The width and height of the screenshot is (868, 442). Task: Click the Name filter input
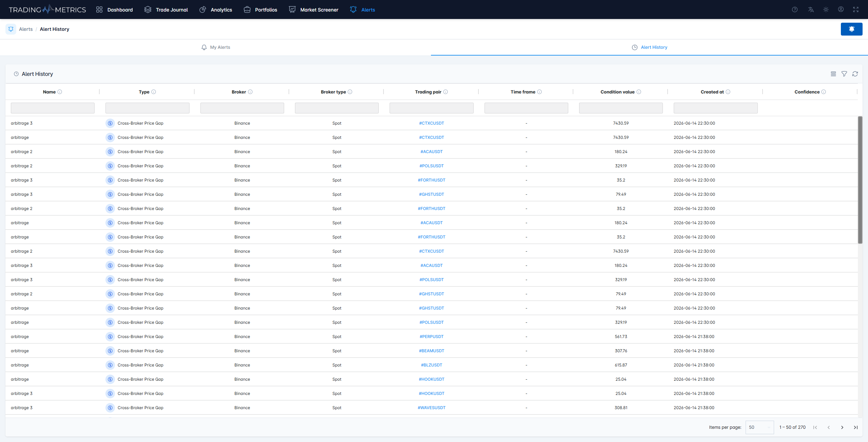(x=53, y=108)
